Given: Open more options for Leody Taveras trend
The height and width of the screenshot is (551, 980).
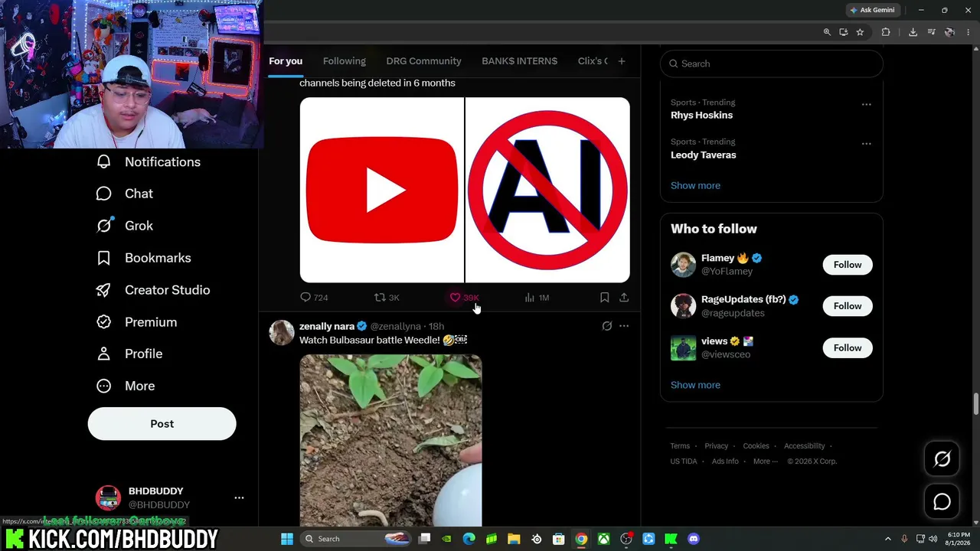Looking at the screenshot, I should click(x=866, y=143).
